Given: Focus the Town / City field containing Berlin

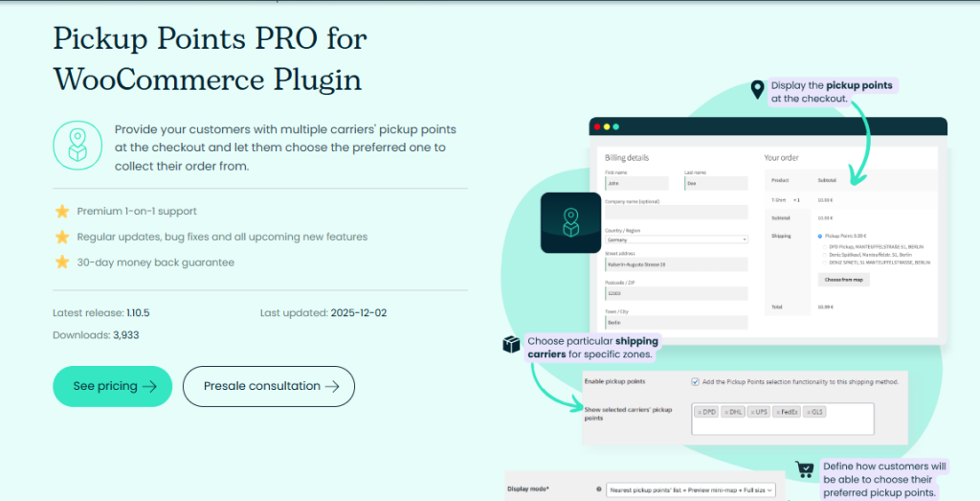Looking at the screenshot, I should click(x=677, y=322).
